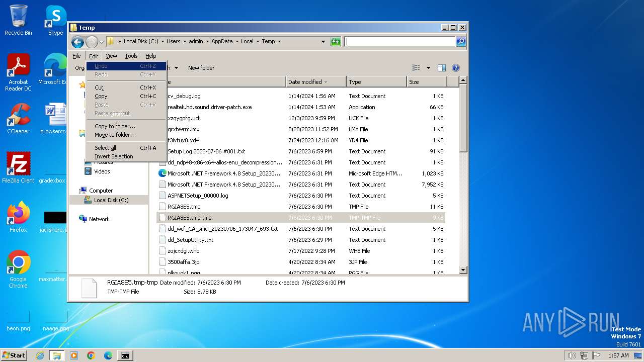This screenshot has height=362, width=644.
Task: Select the ASPNETSetup_00000.log file
Action: click(x=301, y=196)
